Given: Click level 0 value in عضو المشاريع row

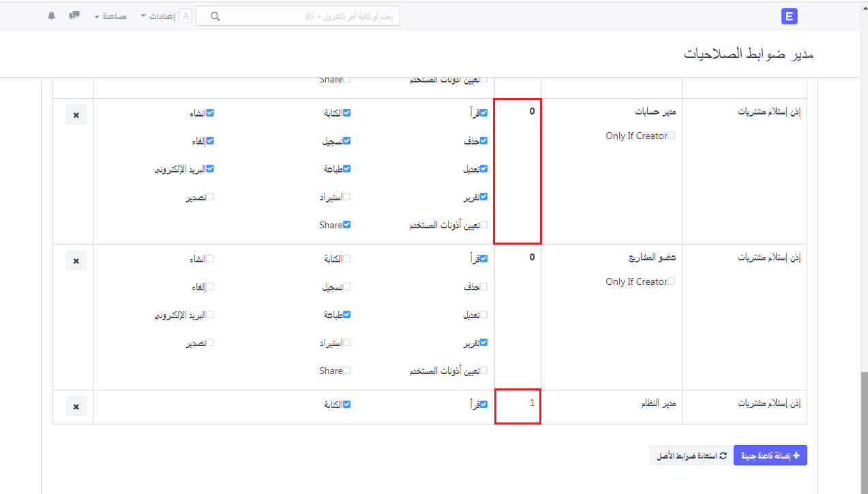Looking at the screenshot, I should point(533,258).
